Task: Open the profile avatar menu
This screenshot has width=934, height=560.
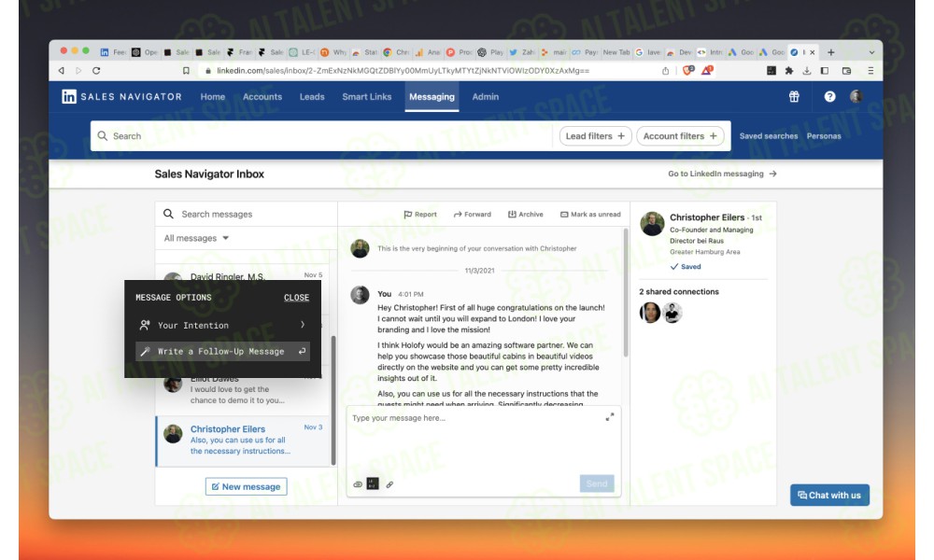Action: [x=856, y=96]
